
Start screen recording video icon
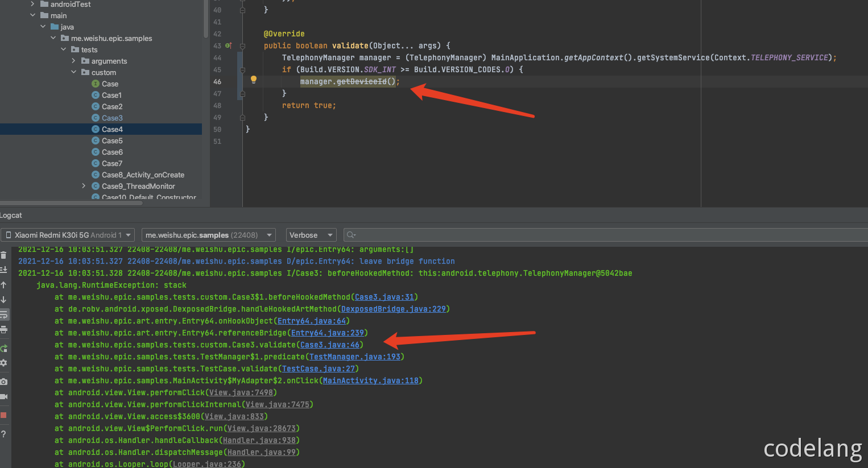[3, 396]
